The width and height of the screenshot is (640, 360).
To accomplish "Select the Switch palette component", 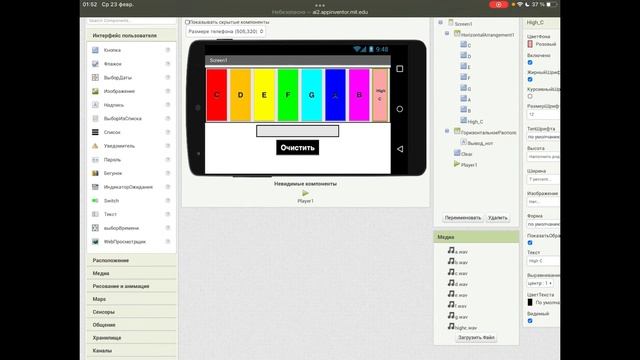I will [x=111, y=201].
